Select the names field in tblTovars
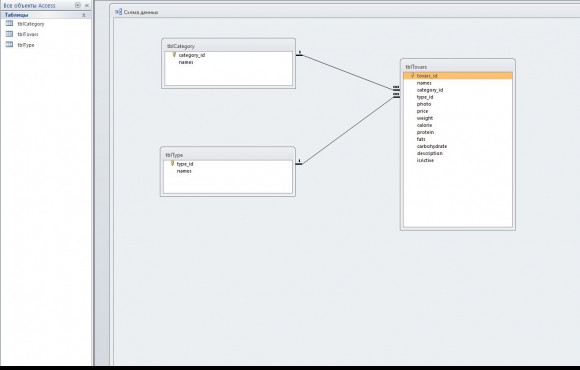The height and width of the screenshot is (370, 580). point(424,83)
